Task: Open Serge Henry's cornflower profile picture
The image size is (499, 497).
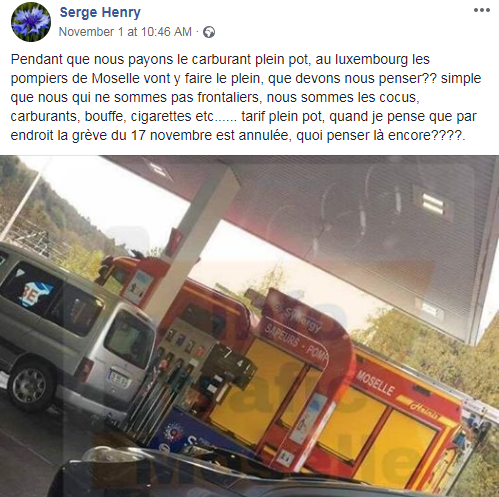Action: click(31, 22)
